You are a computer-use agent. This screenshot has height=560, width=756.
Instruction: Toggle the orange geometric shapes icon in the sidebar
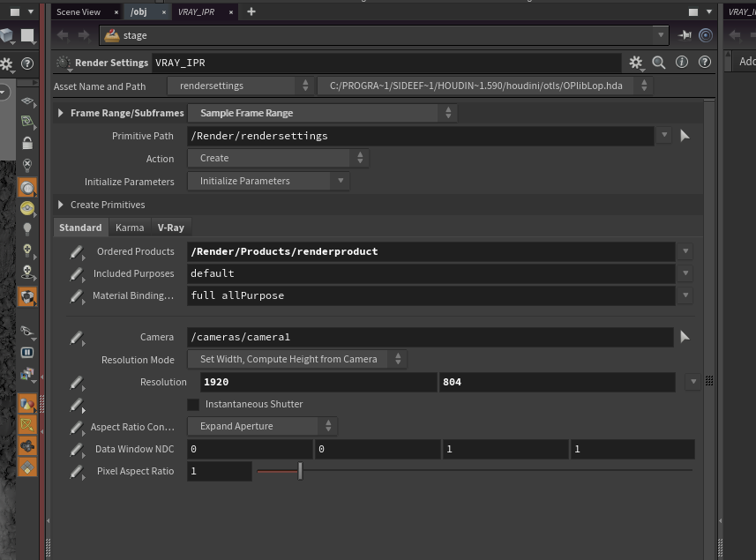pos(27,403)
